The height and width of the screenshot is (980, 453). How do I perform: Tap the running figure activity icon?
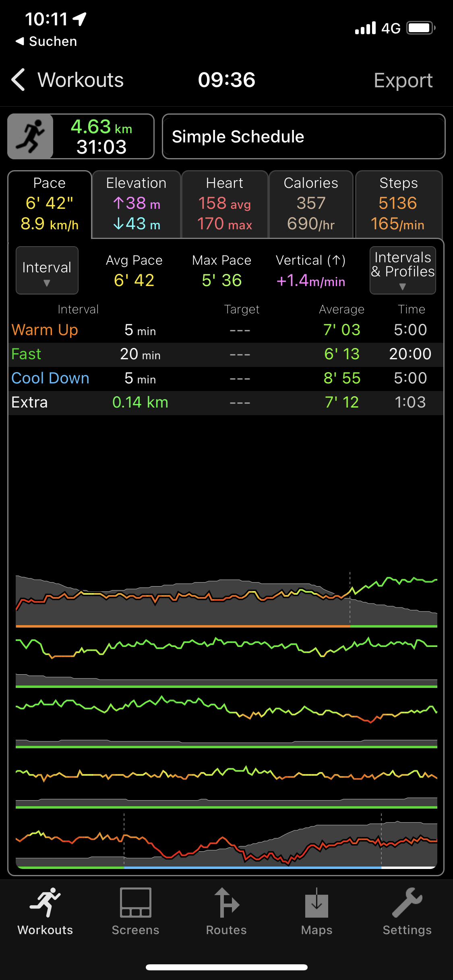pyautogui.click(x=31, y=136)
